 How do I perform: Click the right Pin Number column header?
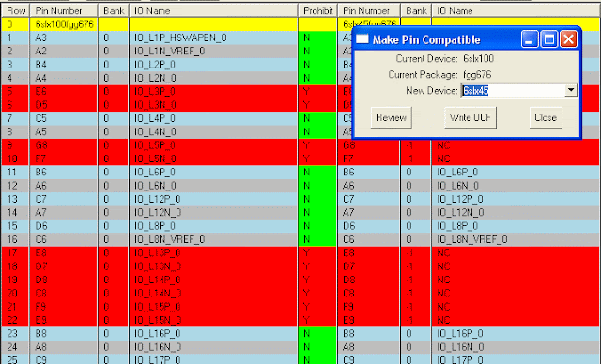369,10
